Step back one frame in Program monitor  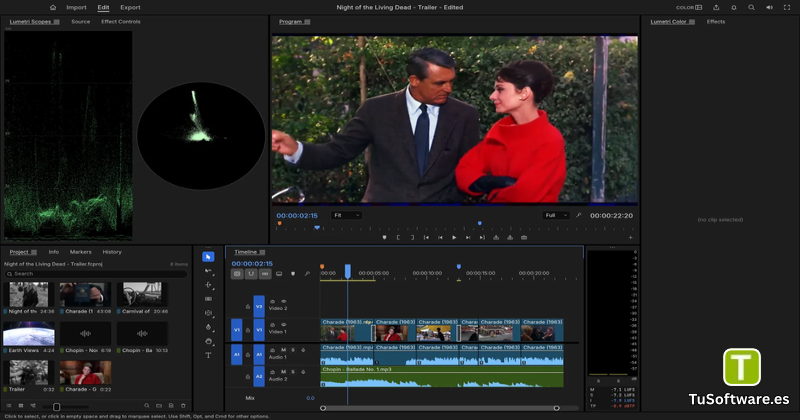(x=440, y=237)
